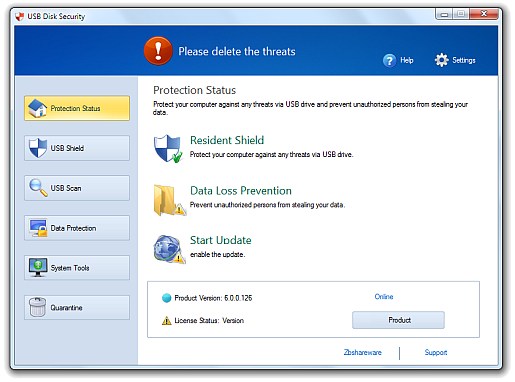Image resolution: width=515 pixels, height=382 pixels.
Task: Click the 'License Status: Version' text
Action: tap(209, 321)
